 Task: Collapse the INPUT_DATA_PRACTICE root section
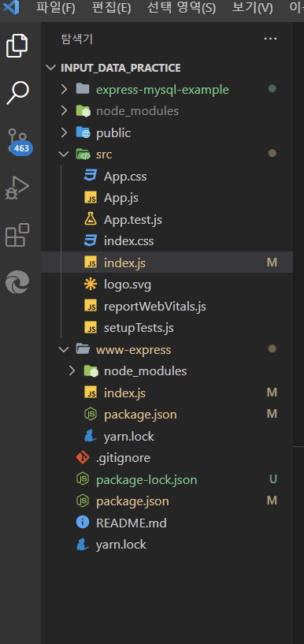(51, 68)
